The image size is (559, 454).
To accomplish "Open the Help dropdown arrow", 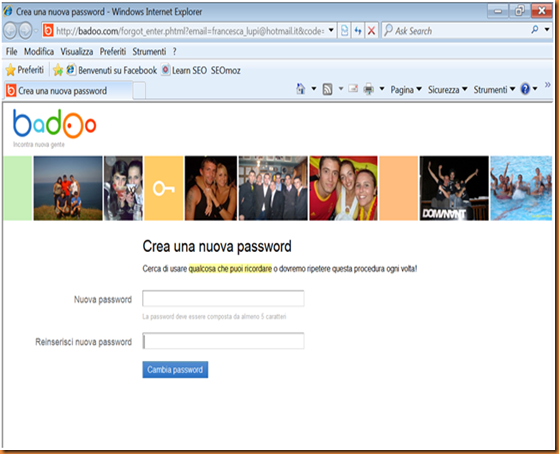I will [x=535, y=89].
